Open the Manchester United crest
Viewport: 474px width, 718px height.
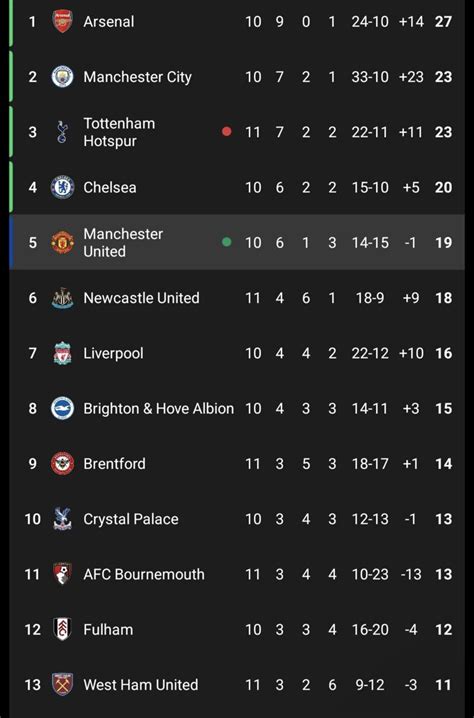click(x=62, y=242)
